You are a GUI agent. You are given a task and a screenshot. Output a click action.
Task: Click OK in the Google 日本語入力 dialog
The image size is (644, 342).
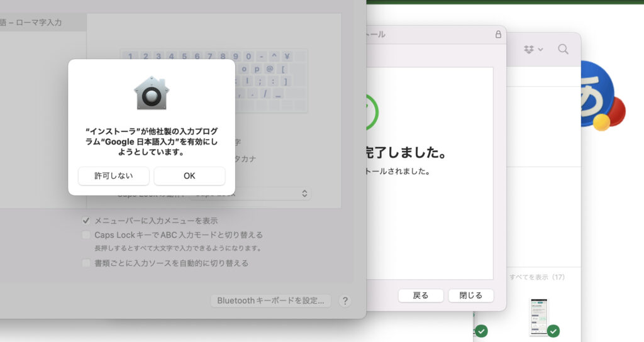(189, 176)
